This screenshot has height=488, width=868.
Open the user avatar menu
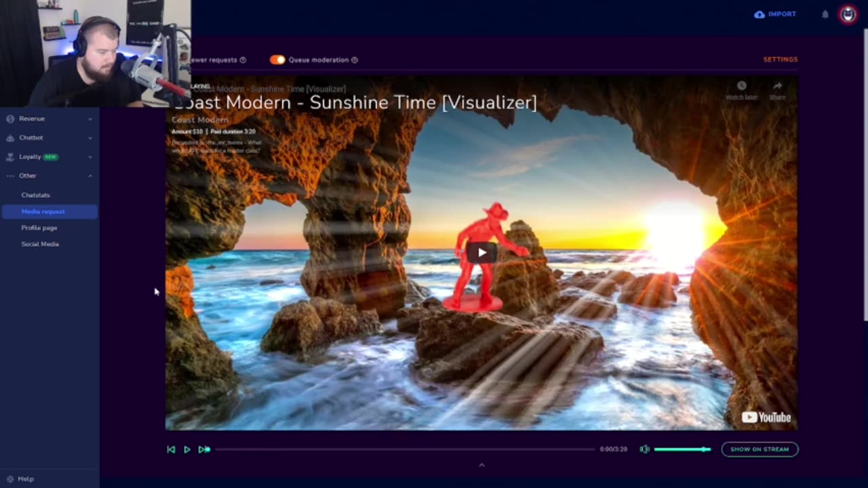click(848, 14)
